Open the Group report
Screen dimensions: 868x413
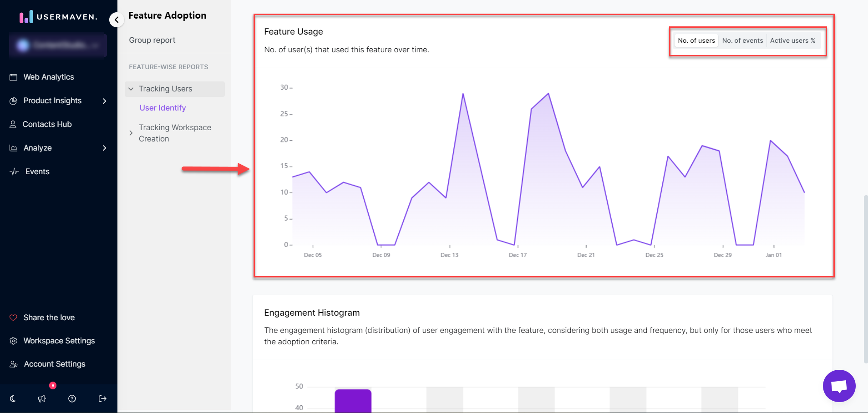(152, 40)
